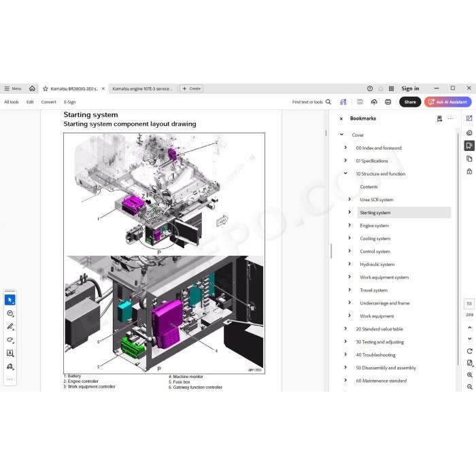Switch to Komatsu engine 107E-3 service tab
Viewport: 476px width, 476px height.
point(142,88)
